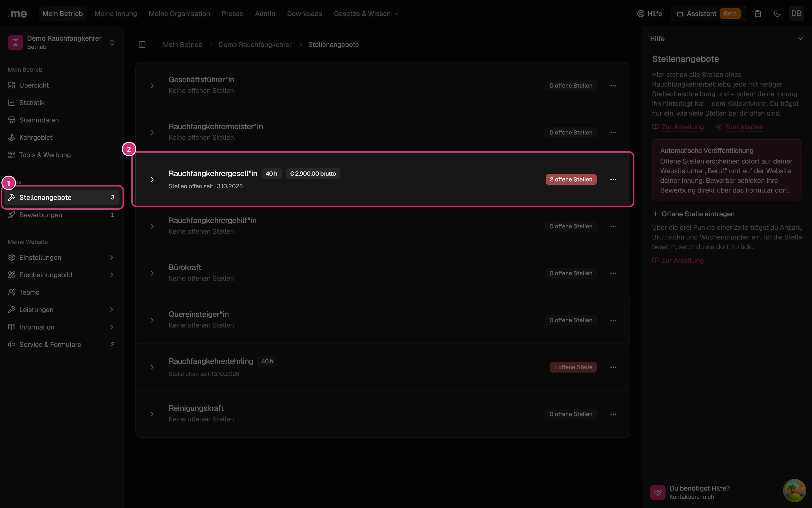Viewport: 812px width, 508px height.
Task: Open three-dot menu for Geschäftsführer*in
Action: [613, 86]
